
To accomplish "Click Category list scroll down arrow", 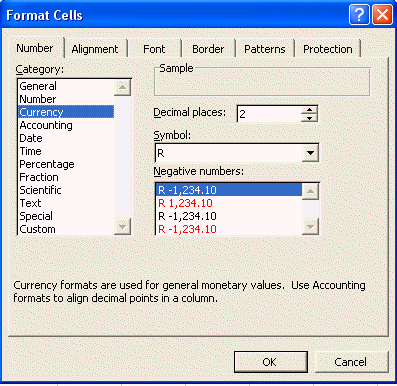I will [122, 227].
